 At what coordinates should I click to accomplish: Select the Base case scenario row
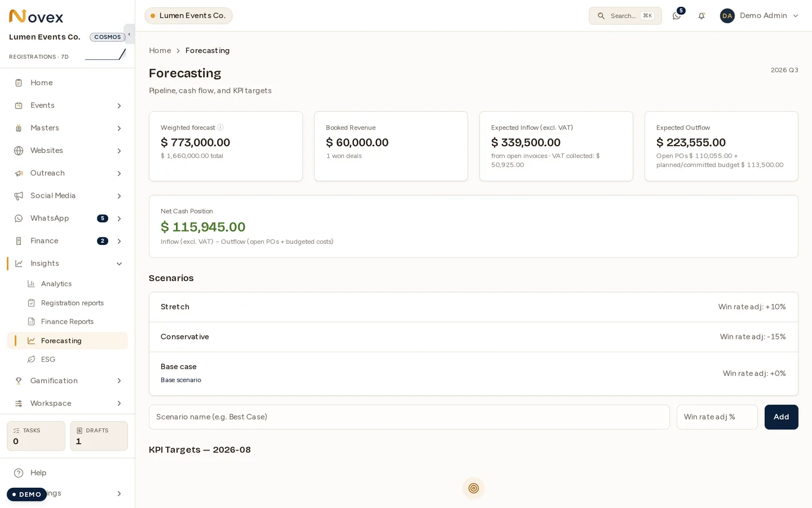[x=474, y=373]
